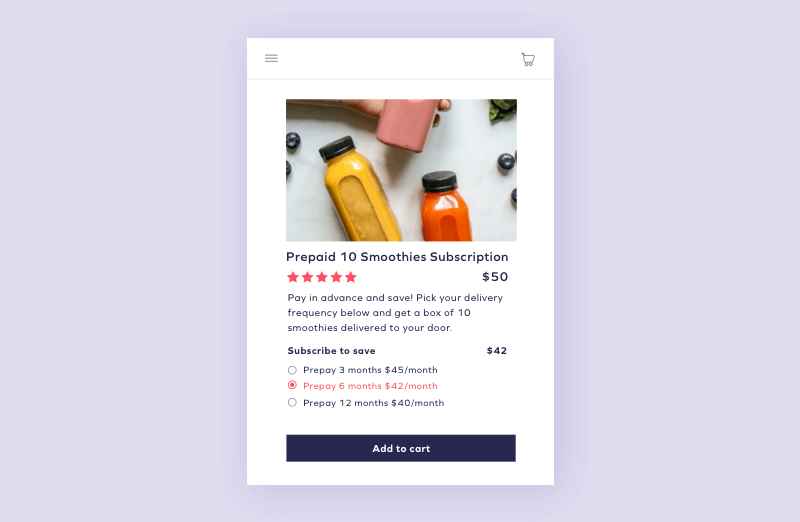Click the $42 subscription price
This screenshot has height=522, width=800.
click(x=496, y=351)
